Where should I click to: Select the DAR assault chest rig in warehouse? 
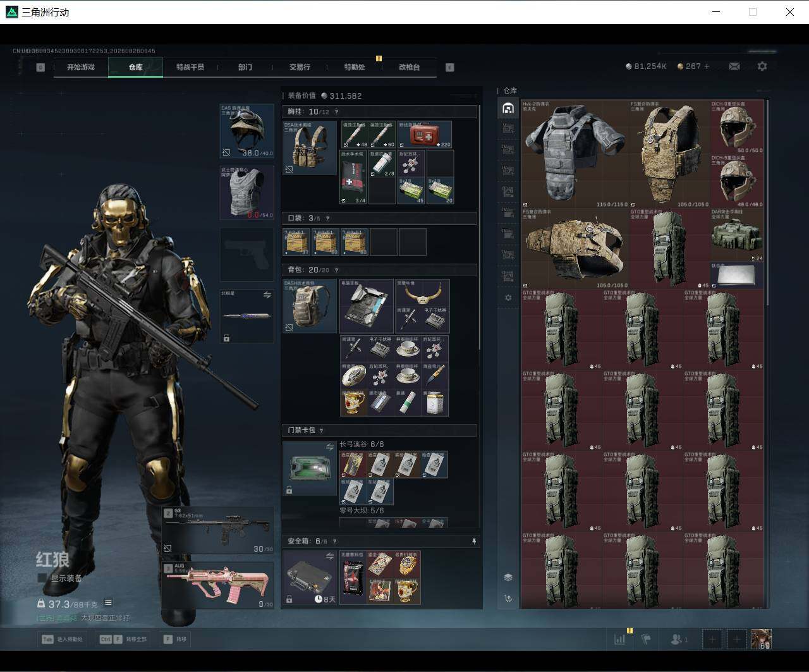(737, 235)
